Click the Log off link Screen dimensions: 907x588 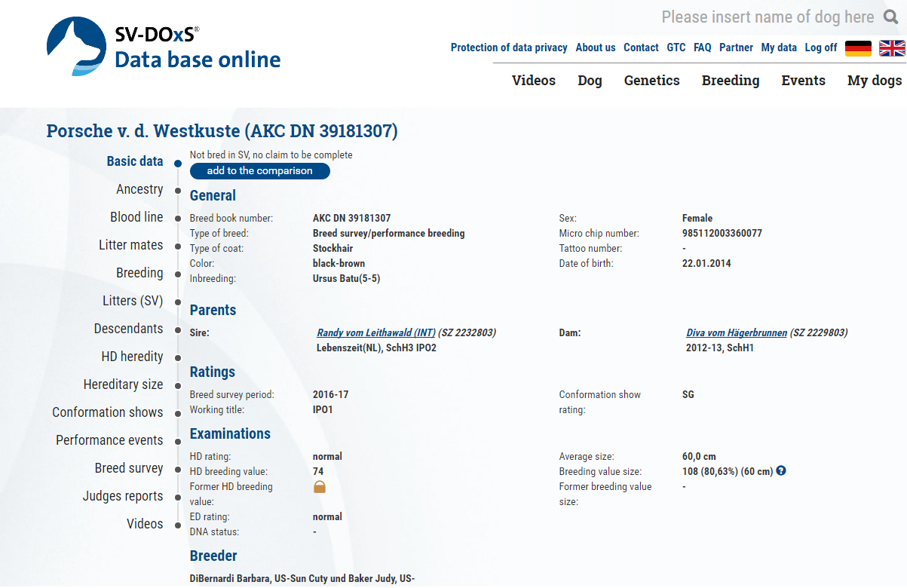coord(821,47)
